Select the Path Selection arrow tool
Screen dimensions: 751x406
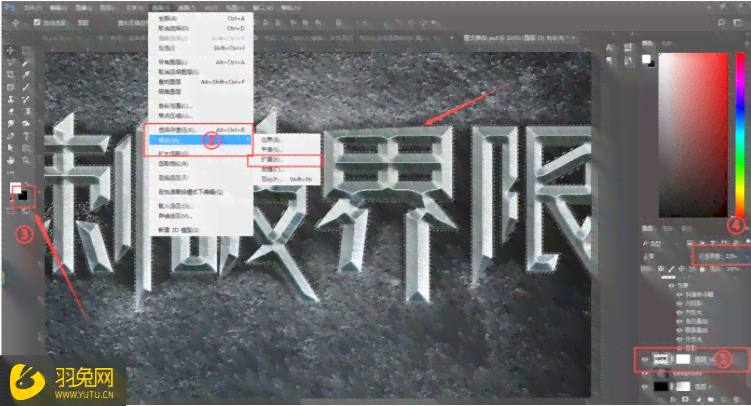point(11,148)
